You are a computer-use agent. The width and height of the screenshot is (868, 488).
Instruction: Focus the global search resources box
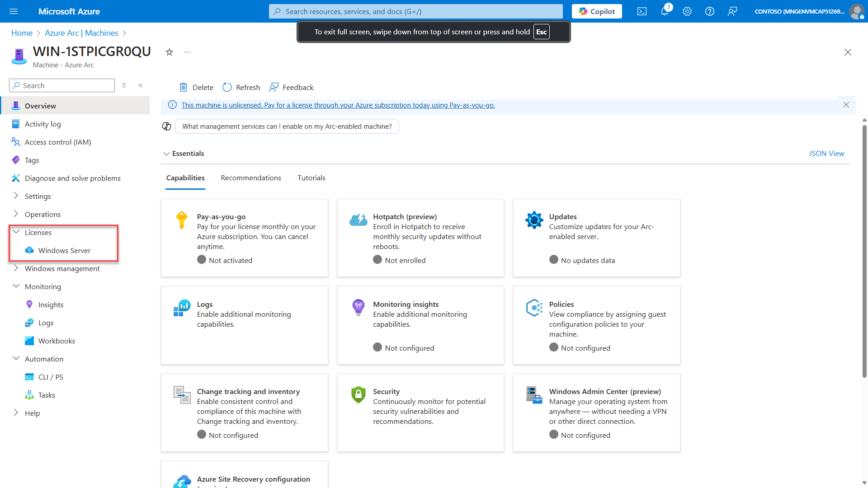[416, 11]
